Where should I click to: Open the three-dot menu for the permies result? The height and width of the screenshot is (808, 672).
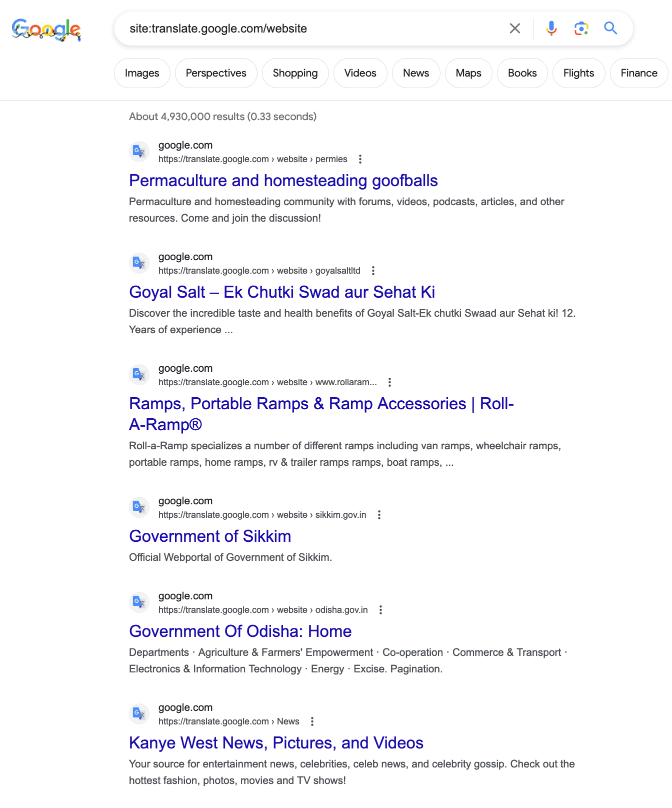click(360, 159)
